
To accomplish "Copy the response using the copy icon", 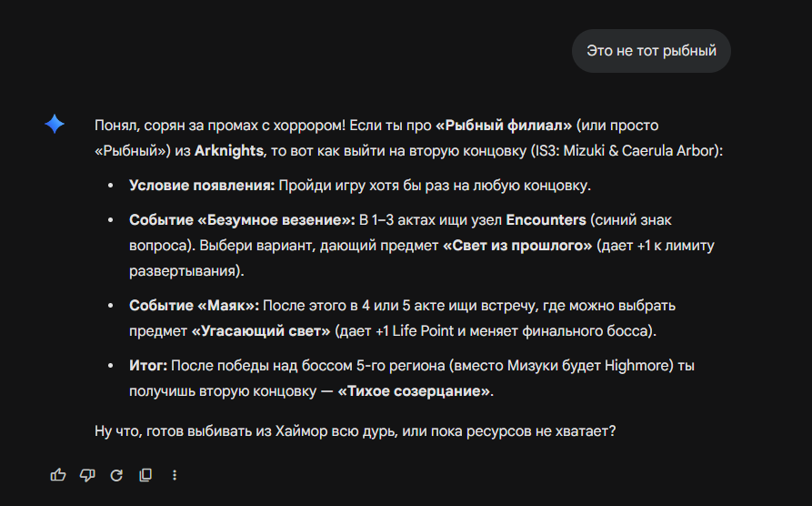I will pos(145,475).
